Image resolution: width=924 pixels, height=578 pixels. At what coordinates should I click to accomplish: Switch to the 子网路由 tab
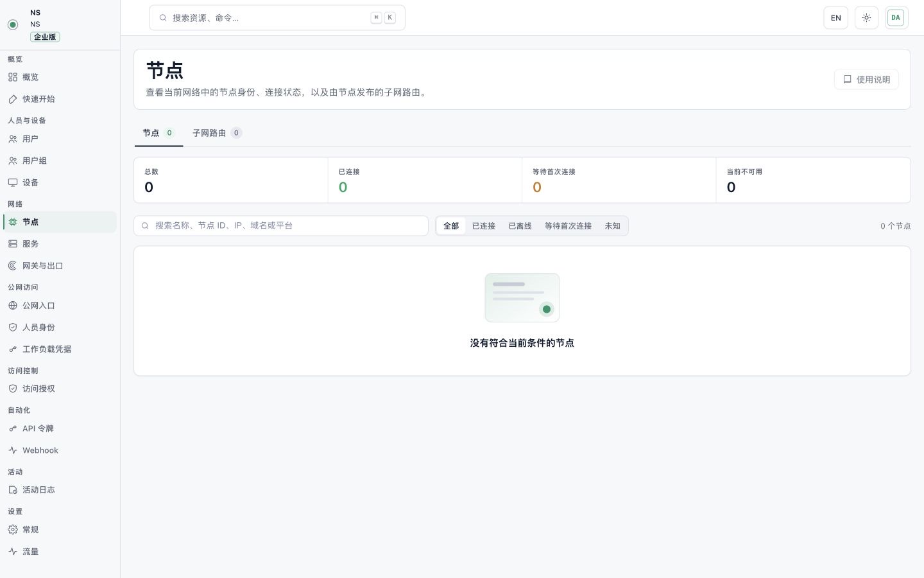[x=217, y=133]
